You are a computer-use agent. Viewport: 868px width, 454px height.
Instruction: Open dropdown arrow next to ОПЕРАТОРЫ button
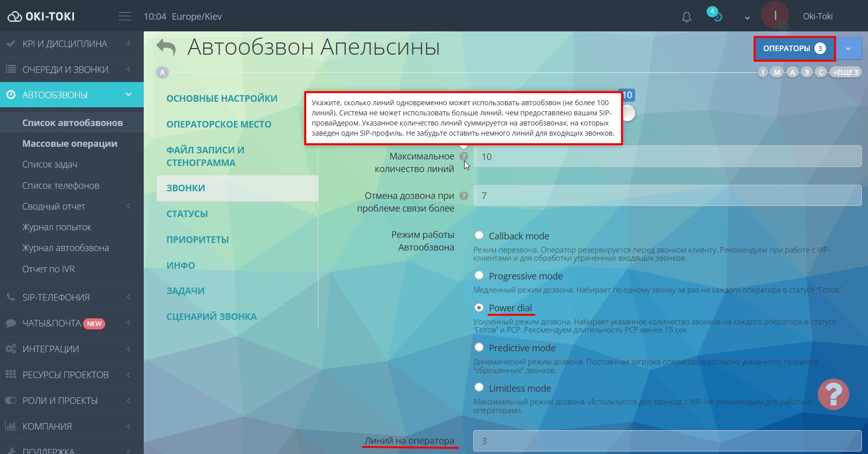pos(848,49)
